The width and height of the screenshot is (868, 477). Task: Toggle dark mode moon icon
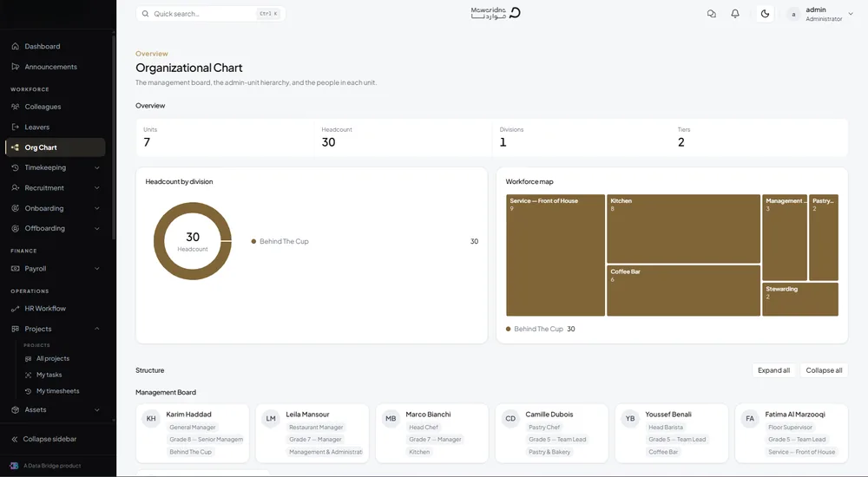click(x=765, y=14)
